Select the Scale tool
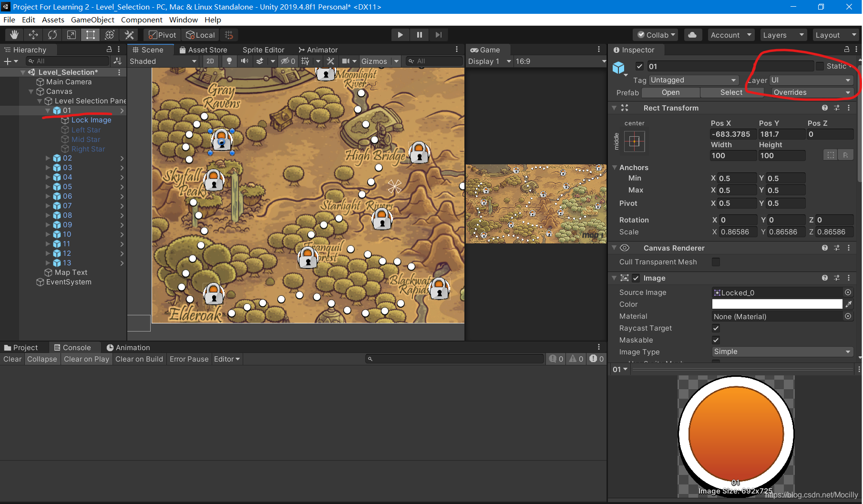The width and height of the screenshot is (863, 504). click(x=72, y=35)
